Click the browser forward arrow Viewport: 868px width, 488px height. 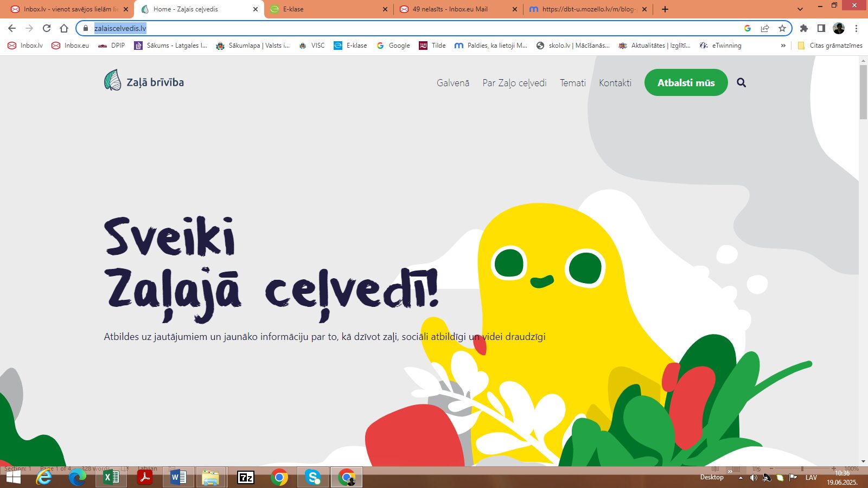pyautogui.click(x=29, y=28)
